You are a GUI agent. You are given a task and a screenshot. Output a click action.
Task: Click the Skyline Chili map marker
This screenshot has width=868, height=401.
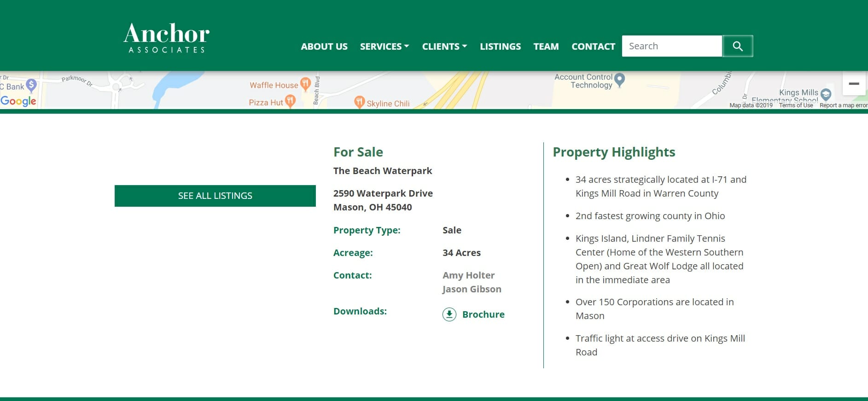(x=359, y=102)
